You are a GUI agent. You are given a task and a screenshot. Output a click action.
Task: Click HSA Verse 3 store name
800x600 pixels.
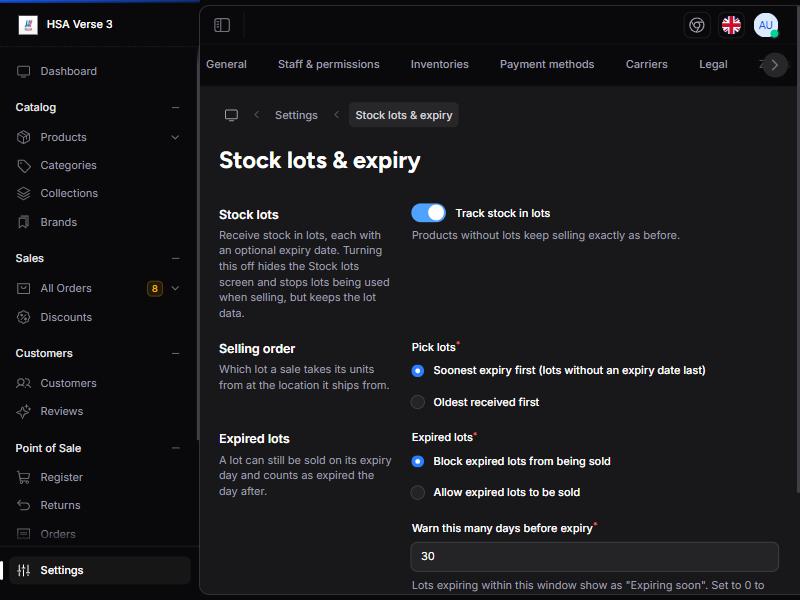(x=79, y=24)
